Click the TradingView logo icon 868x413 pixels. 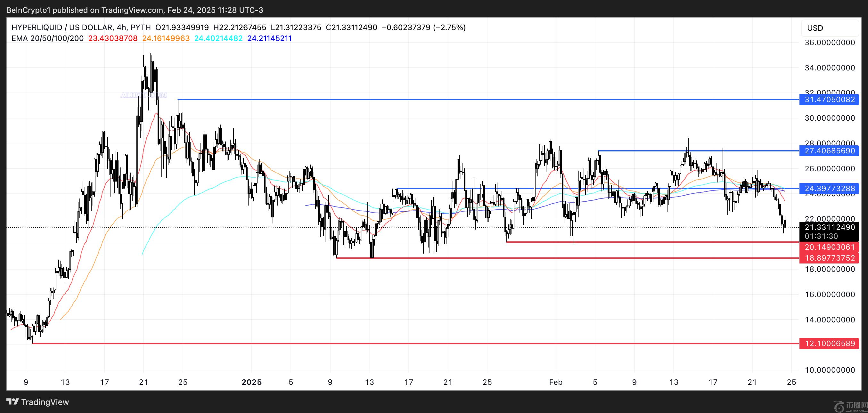pyautogui.click(x=13, y=401)
